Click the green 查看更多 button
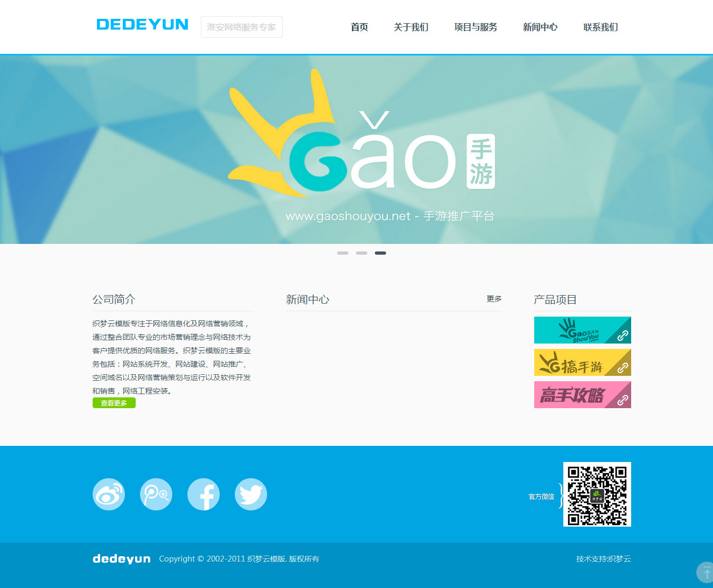Screen dimensions: 713x588 [x=114, y=403]
